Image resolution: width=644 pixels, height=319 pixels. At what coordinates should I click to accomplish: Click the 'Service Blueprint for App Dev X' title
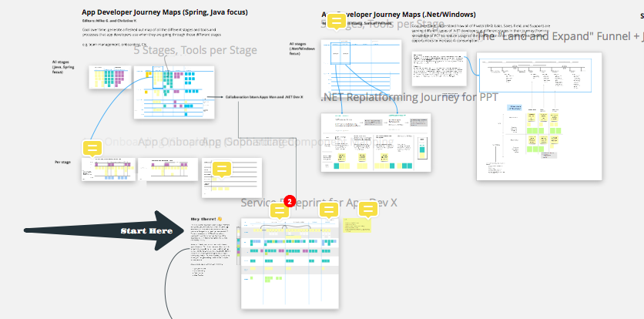coord(319,203)
